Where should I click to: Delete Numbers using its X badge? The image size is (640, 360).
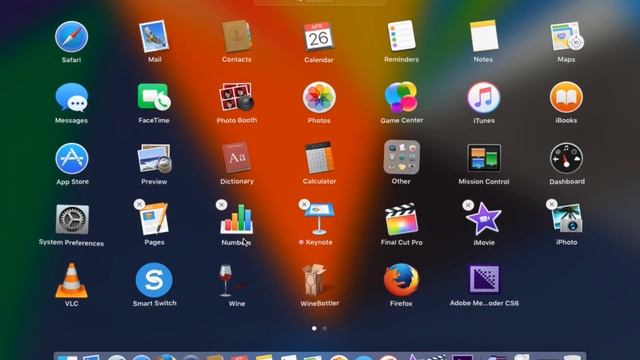click(x=222, y=204)
